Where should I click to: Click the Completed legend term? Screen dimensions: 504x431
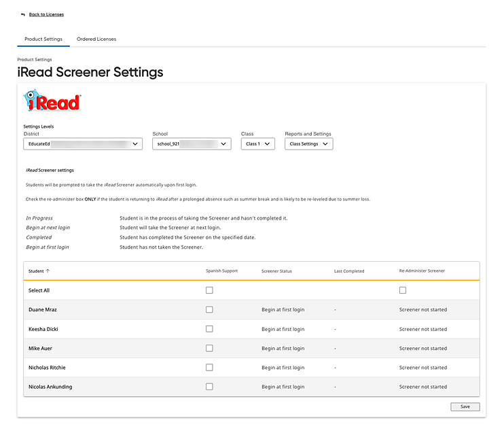click(x=39, y=237)
